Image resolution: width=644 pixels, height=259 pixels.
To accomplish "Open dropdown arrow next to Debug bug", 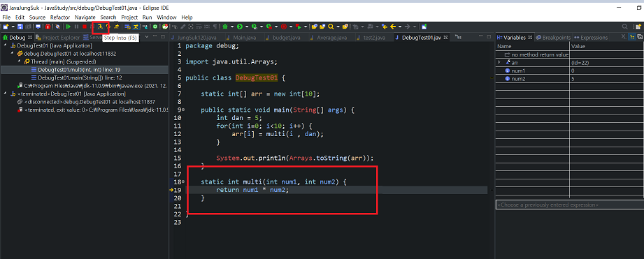I will (x=232, y=27).
